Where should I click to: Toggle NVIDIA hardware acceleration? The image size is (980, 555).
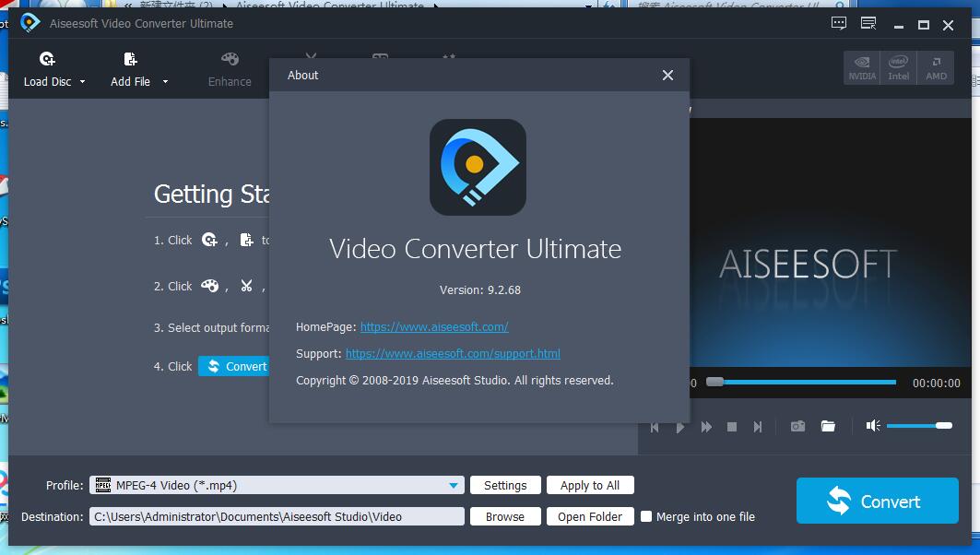click(862, 67)
